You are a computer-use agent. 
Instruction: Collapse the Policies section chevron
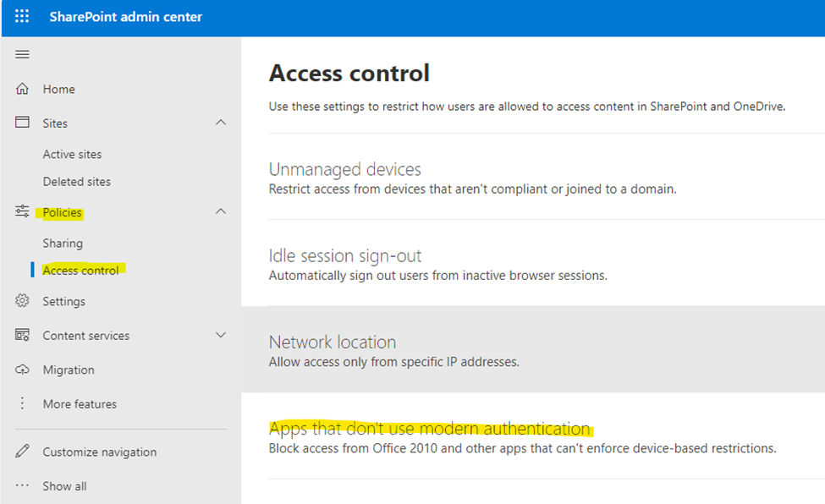coord(221,211)
